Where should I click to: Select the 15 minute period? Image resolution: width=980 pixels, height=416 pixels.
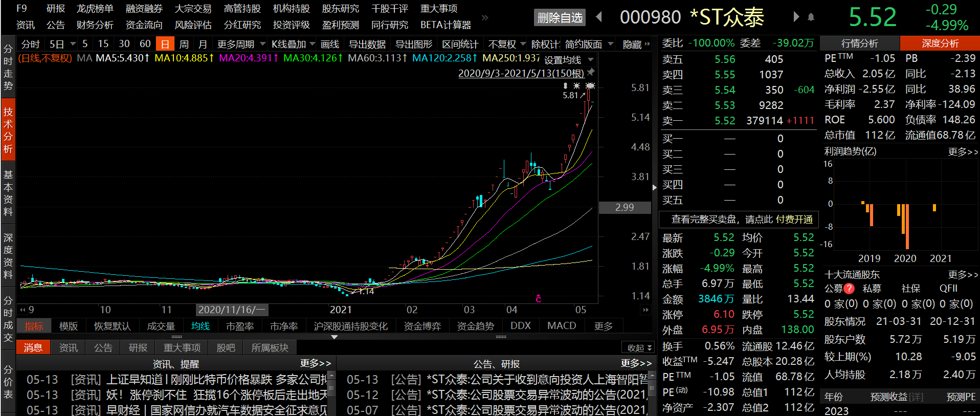tap(103, 44)
